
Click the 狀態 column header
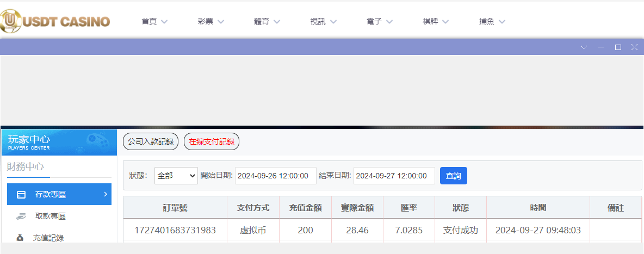460,208
